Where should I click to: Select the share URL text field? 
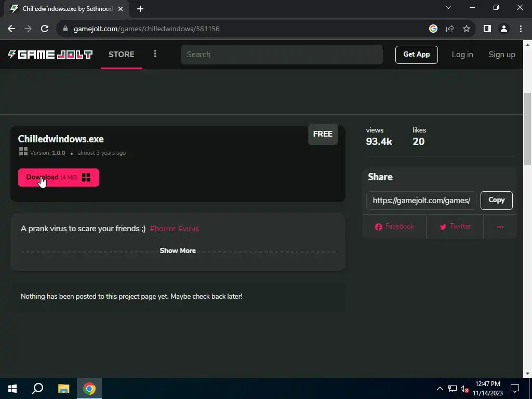421,201
